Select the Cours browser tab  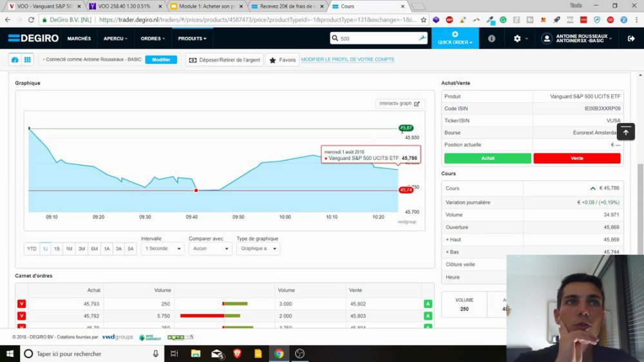tap(368, 6)
